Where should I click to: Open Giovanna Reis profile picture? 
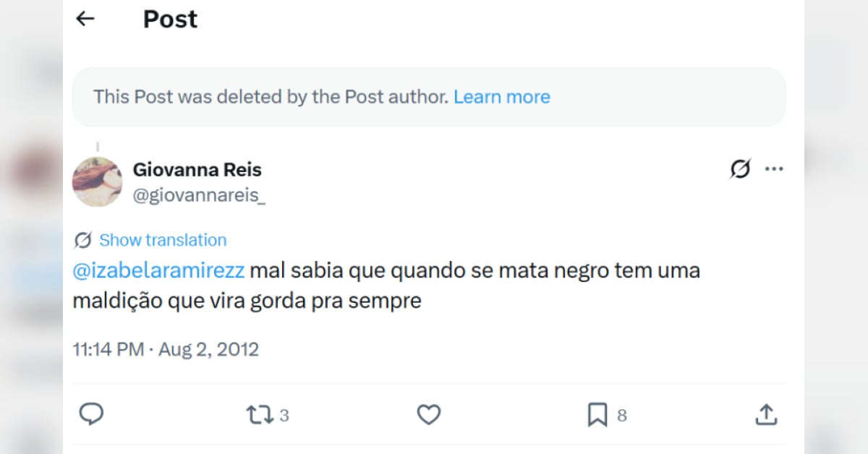click(x=97, y=181)
